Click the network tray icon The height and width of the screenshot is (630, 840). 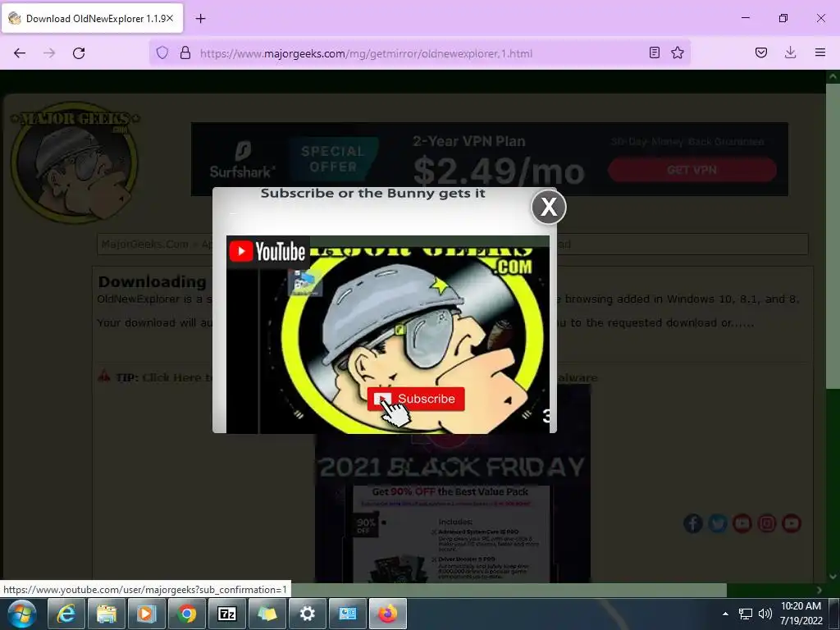pyautogui.click(x=745, y=614)
